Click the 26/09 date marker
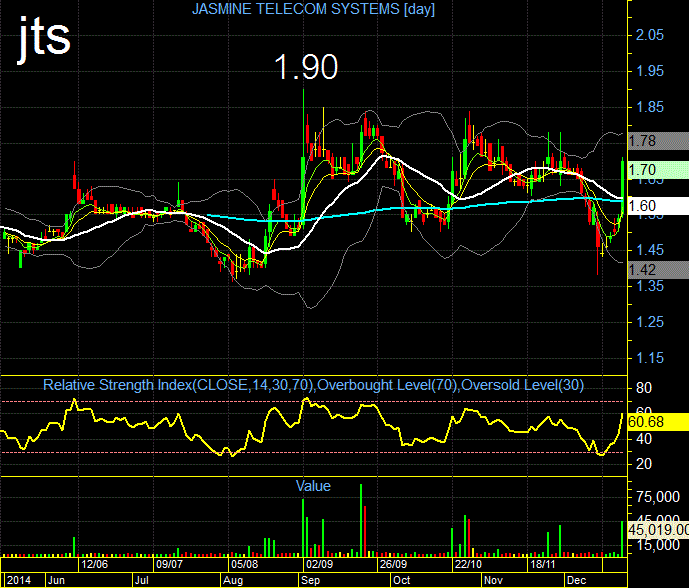The height and width of the screenshot is (588, 689). point(393,564)
